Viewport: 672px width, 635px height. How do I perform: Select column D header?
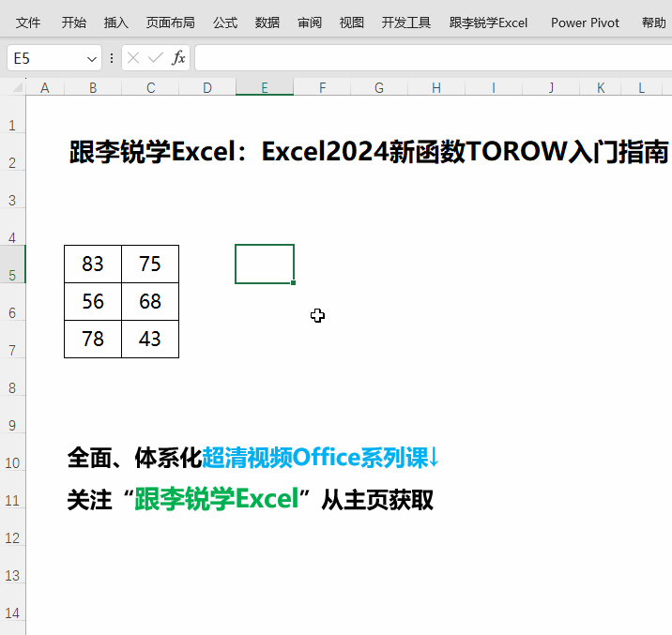207,88
